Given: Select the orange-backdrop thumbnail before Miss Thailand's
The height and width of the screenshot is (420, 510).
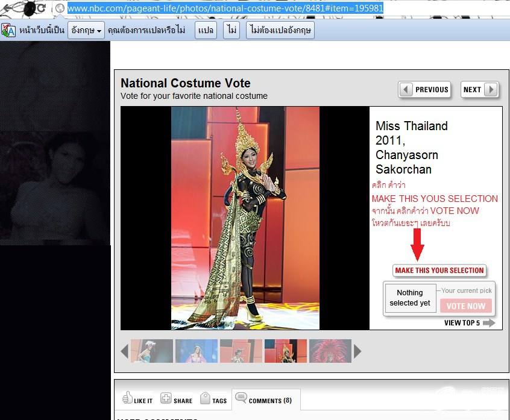Looking at the screenshot, I should point(241,351).
